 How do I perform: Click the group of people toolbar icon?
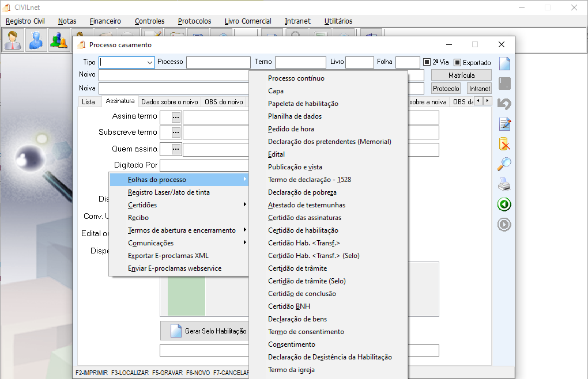pos(59,40)
